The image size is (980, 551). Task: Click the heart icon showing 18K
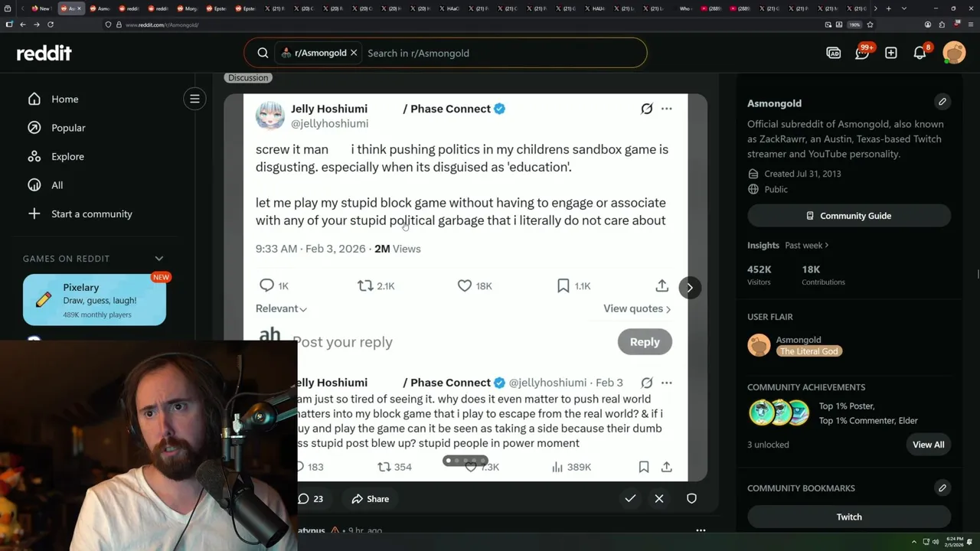[x=464, y=285]
